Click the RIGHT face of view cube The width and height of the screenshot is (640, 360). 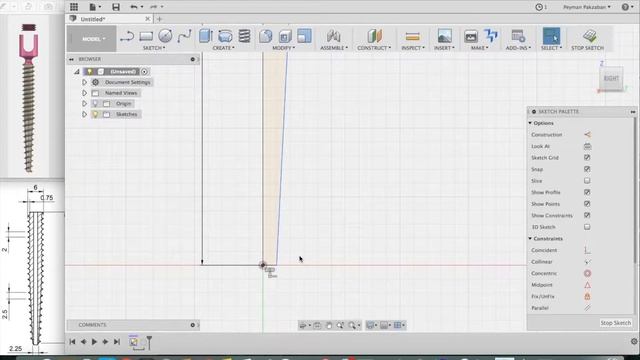tap(611, 78)
